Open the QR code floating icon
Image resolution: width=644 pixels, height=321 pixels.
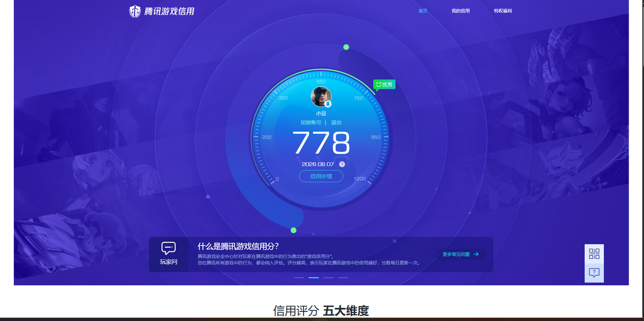[594, 254]
